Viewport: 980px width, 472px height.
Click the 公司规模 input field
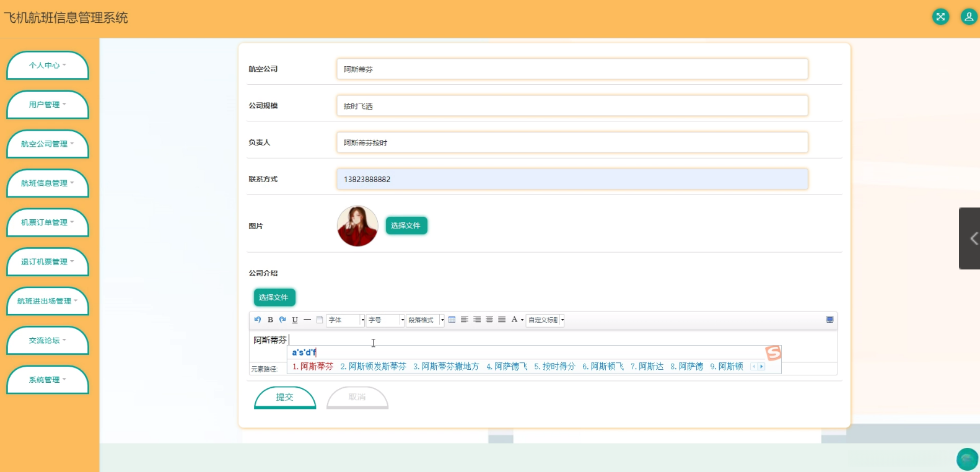[x=572, y=106]
